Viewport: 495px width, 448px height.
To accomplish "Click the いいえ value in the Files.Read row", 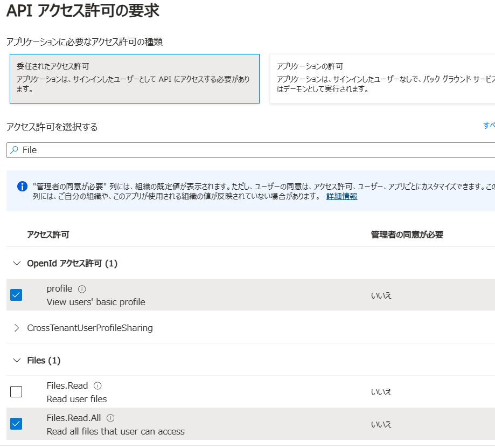I will point(381,392).
